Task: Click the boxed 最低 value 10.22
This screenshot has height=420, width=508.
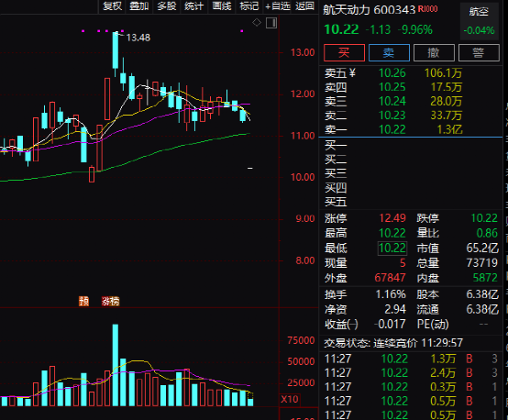Action: 392,248
